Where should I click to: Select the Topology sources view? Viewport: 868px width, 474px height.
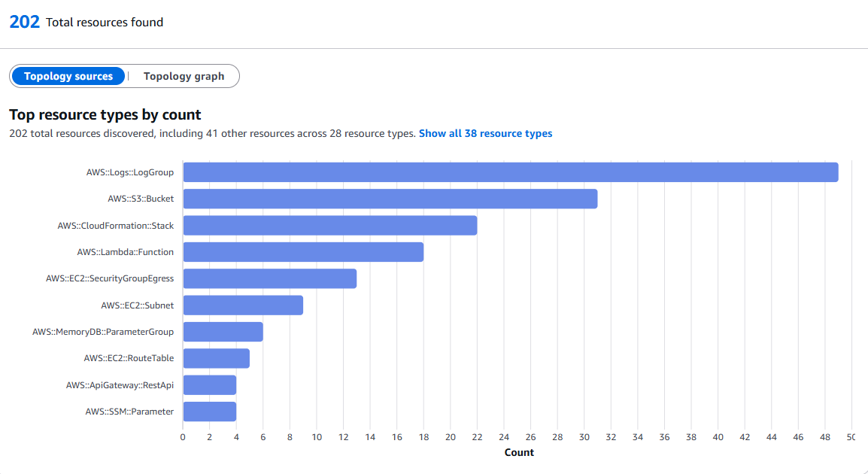click(68, 76)
